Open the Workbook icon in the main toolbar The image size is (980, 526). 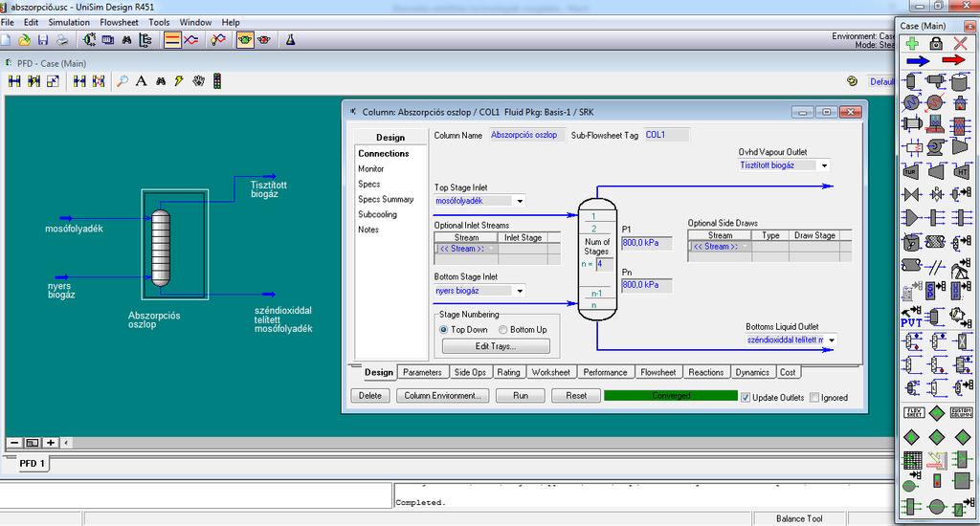[107, 40]
